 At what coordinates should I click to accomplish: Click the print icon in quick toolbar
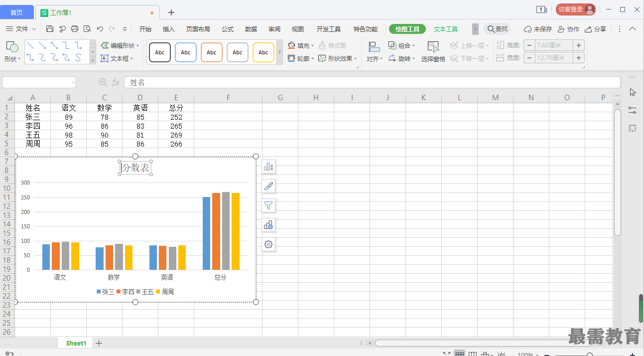[x=75, y=29]
